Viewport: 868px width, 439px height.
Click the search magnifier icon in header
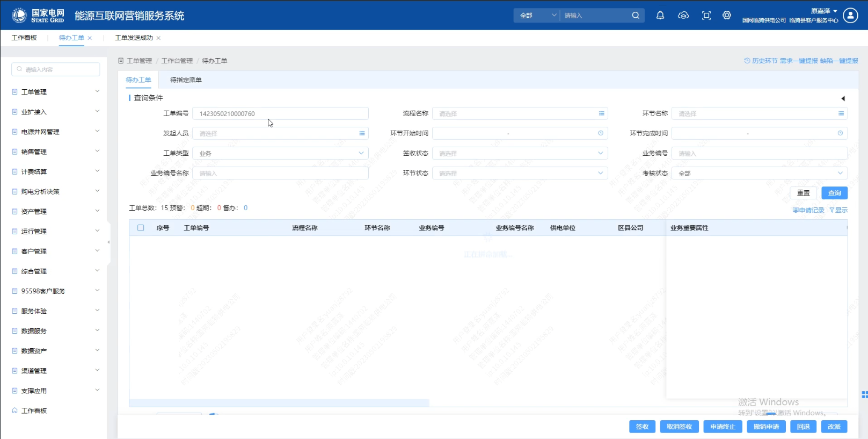(x=636, y=16)
